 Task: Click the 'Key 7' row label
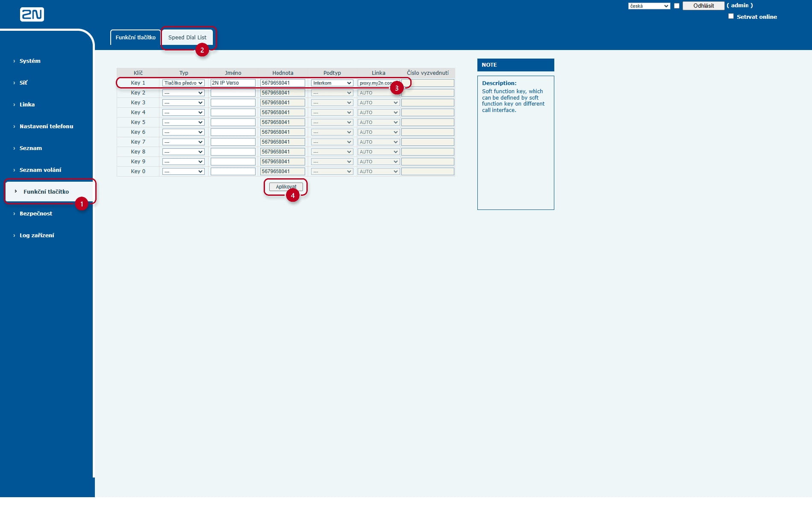pos(138,142)
